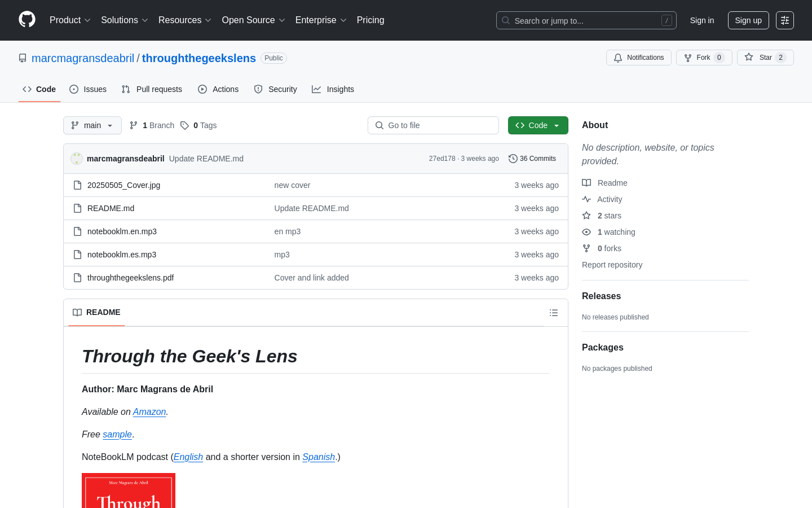
Task: Open the English podcast link
Action: point(188,457)
